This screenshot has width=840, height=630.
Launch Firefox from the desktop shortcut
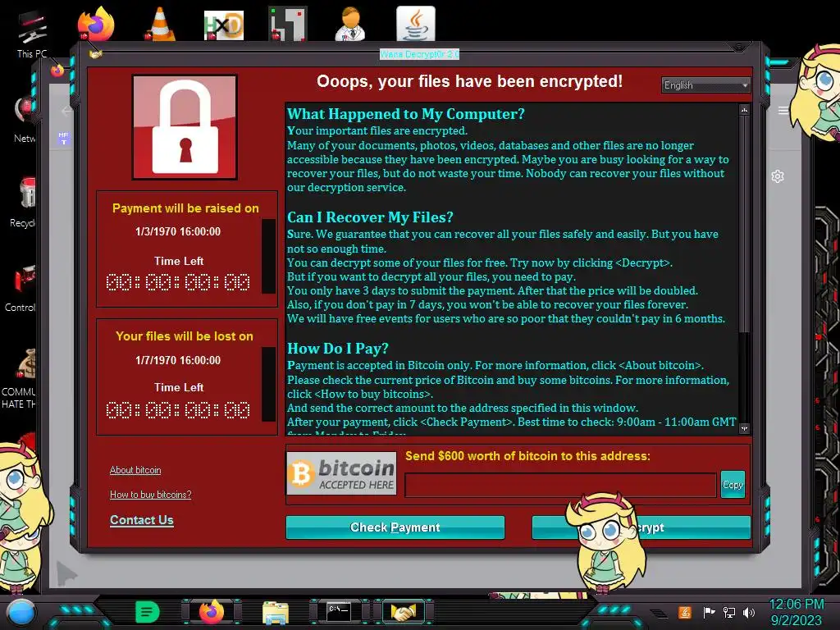pyautogui.click(x=96, y=23)
